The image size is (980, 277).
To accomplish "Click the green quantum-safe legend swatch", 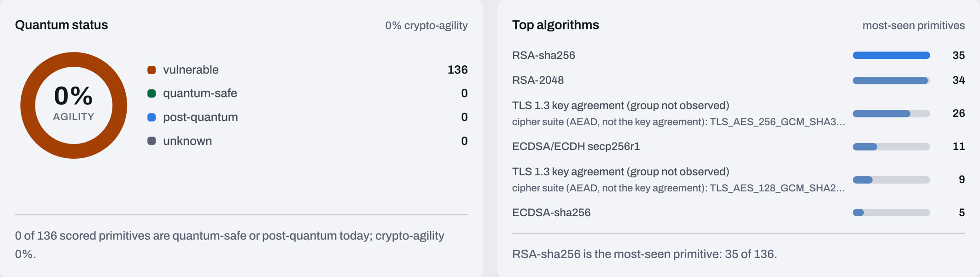I will click(152, 93).
